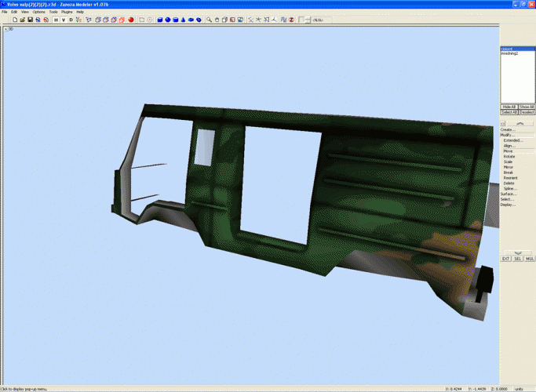
Task: Create a blue cone primitive
Action: point(183,20)
